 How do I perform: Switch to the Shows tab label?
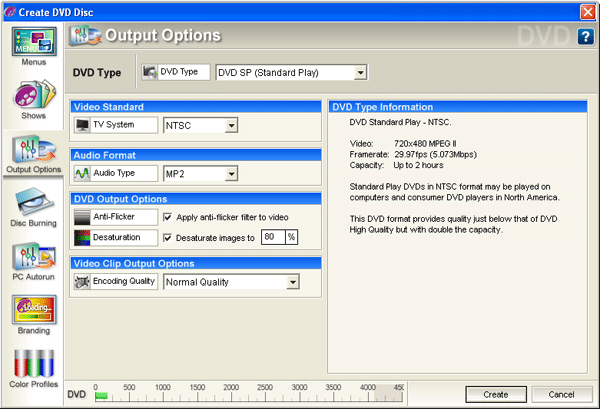tap(34, 116)
